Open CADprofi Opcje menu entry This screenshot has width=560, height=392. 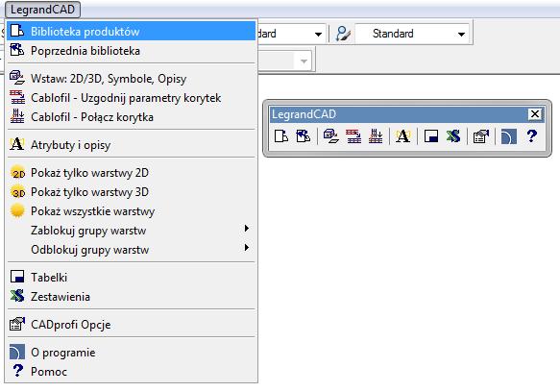pos(131,325)
